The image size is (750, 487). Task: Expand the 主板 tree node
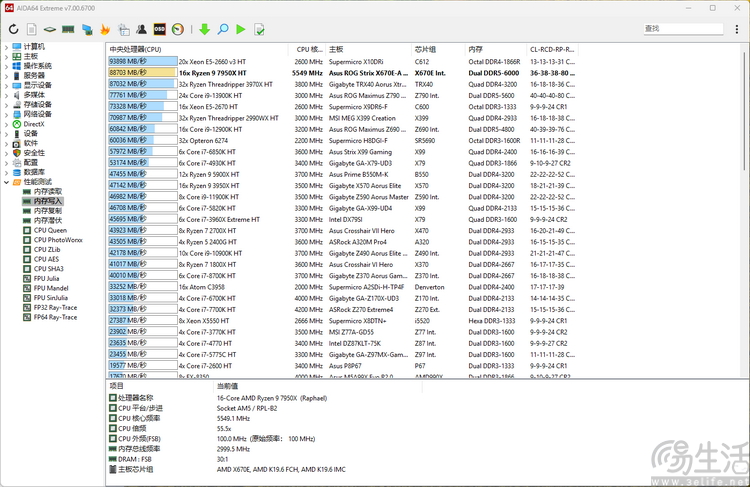6,56
